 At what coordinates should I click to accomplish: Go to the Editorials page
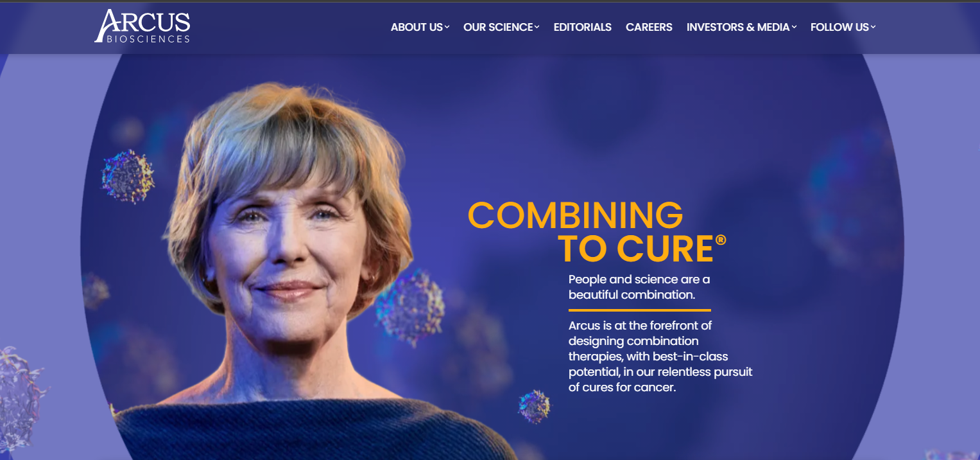[x=583, y=27]
